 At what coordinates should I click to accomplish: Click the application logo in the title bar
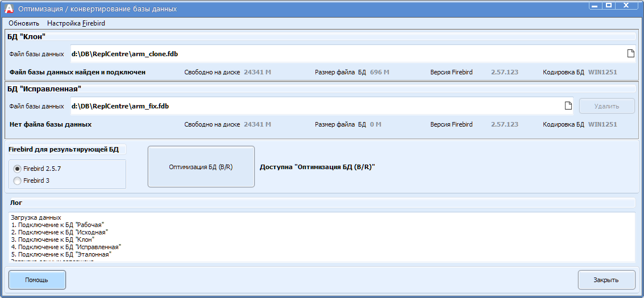(x=9, y=9)
